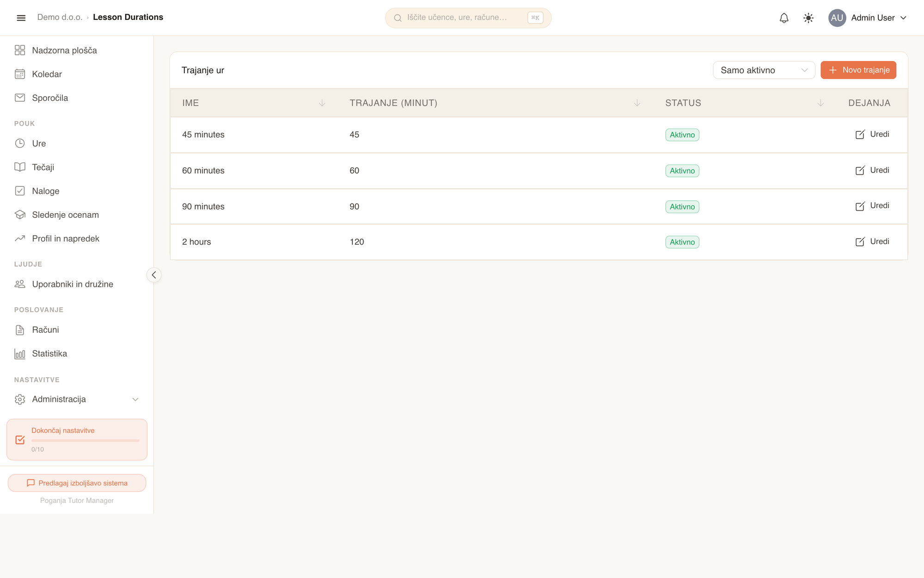
Task: Sort by the Status column arrow
Action: click(821, 103)
